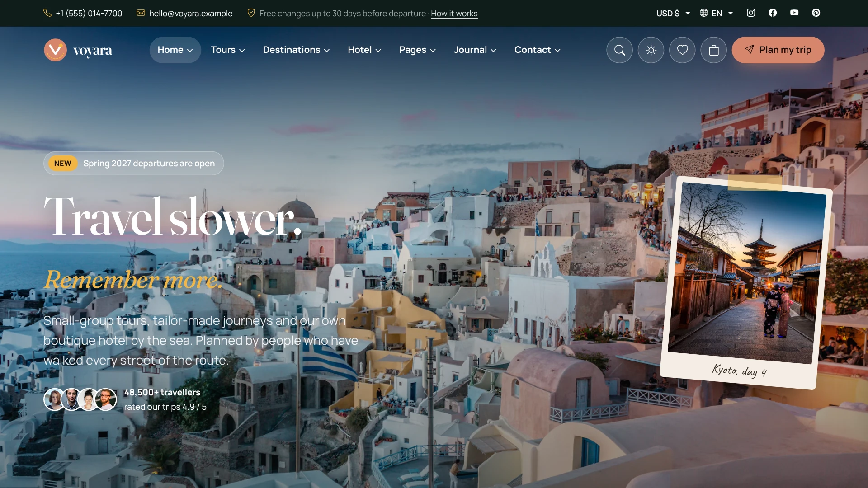This screenshot has width=868, height=488.
Task: Click the Plan my trip button
Action: (x=778, y=50)
